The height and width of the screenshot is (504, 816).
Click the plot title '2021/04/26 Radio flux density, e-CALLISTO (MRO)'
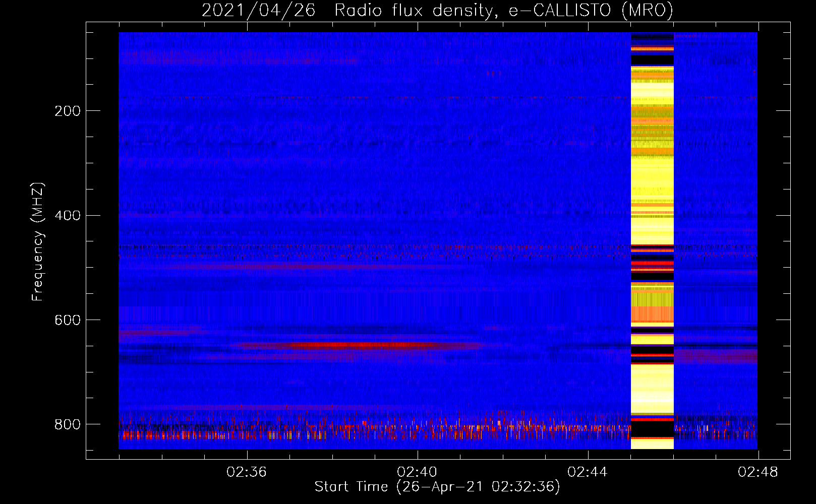click(437, 10)
